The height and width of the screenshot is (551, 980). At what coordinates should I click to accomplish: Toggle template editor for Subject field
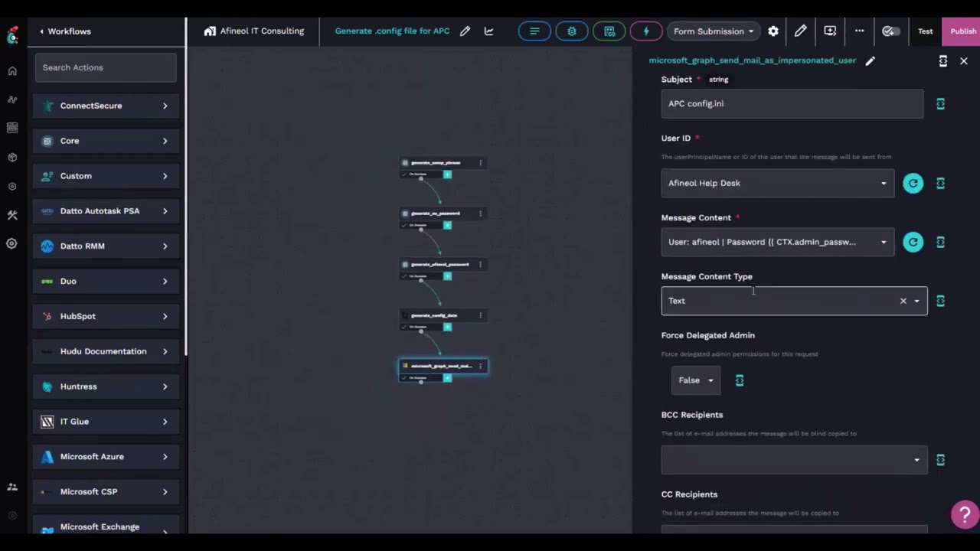941,103
